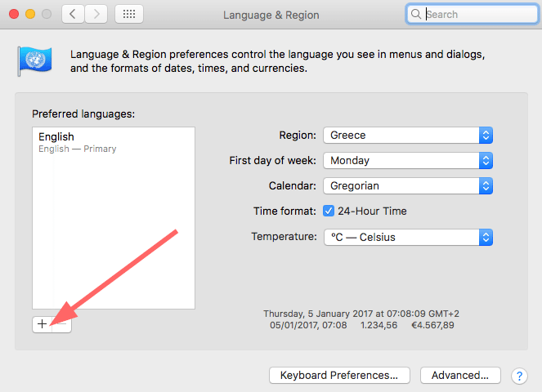Expand Temperature Celsius dropdown
This screenshot has height=392, width=542.
(408, 238)
